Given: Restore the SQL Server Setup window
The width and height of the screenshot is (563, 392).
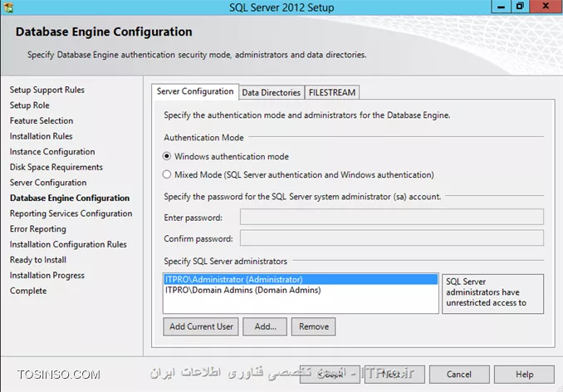Looking at the screenshot, I should click(520, 7).
